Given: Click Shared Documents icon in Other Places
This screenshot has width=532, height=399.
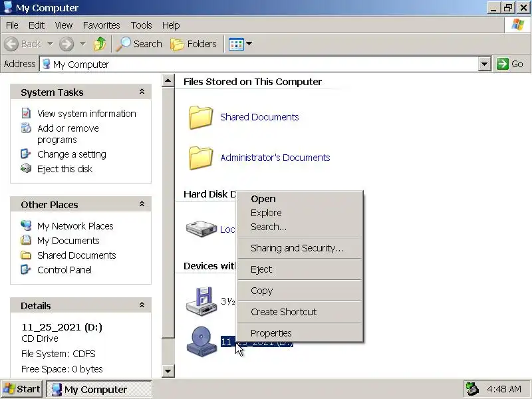Looking at the screenshot, I should (x=26, y=255).
